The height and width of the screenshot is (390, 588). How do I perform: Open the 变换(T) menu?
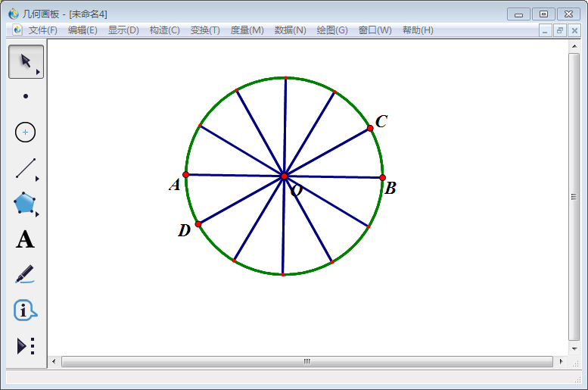coord(205,30)
